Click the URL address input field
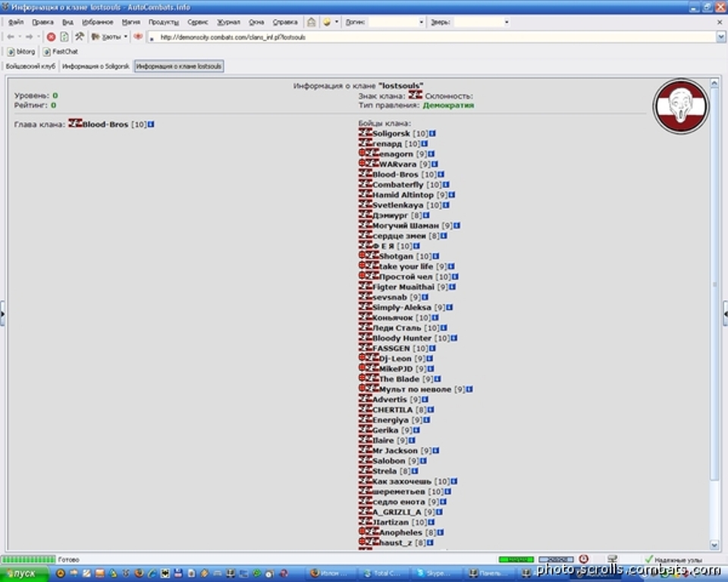Screen dimensions: 728x582 [431, 37]
